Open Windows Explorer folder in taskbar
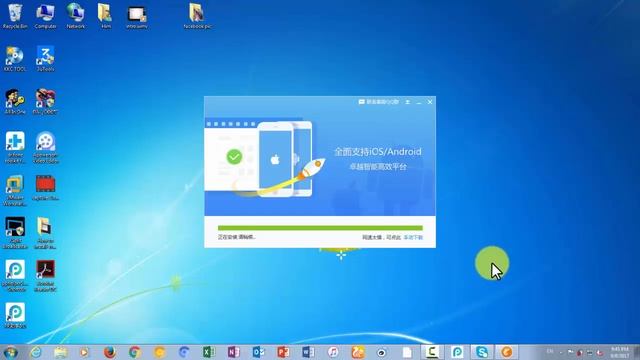This screenshot has width=640, height=360. (60, 352)
